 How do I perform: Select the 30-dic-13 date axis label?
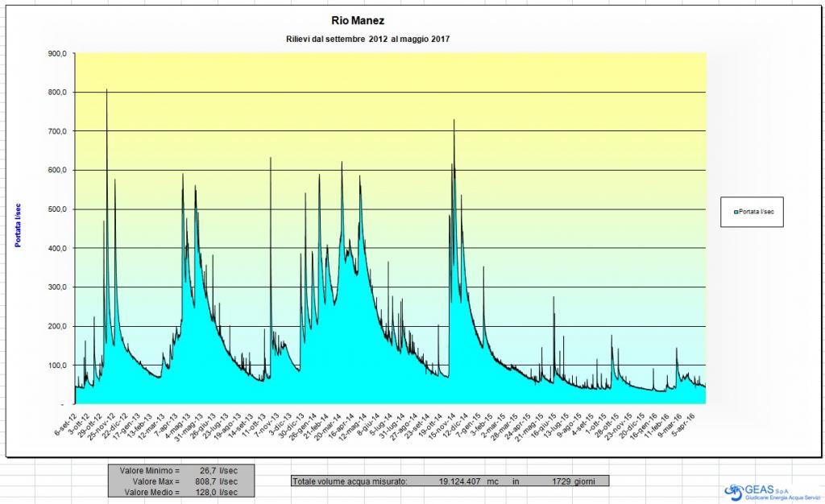tap(291, 426)
